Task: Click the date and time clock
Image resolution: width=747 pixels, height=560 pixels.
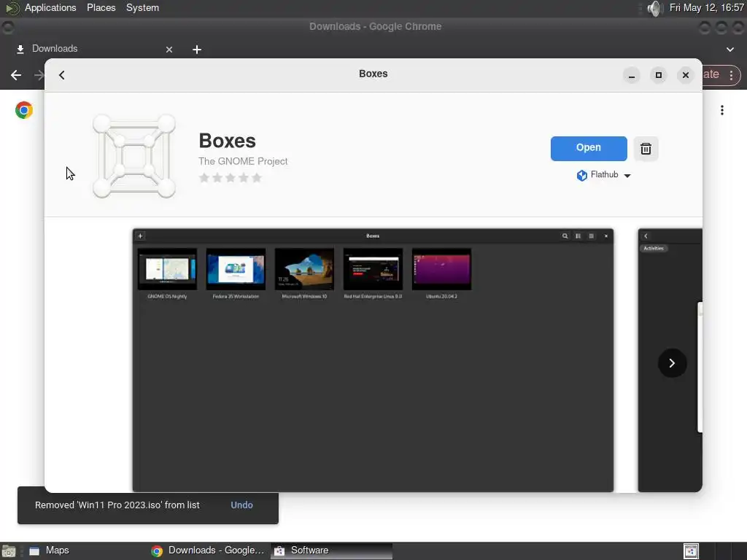Action: [x=706, y=7]
